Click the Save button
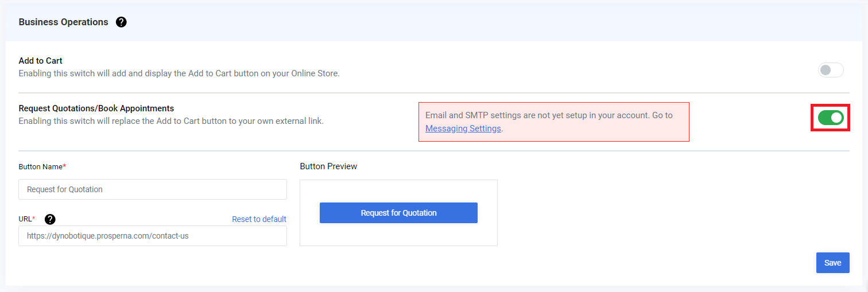The height and width of the screenshot is (292, 868). [832, 263]
